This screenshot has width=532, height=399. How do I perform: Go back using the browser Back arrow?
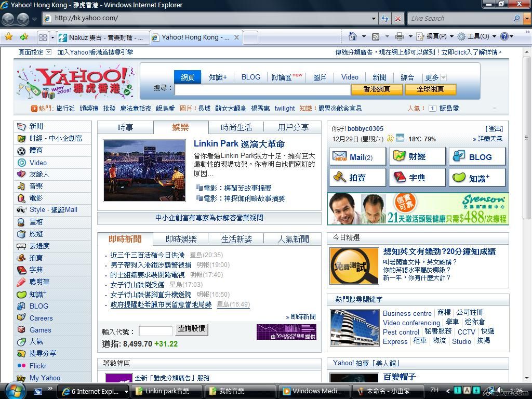pos(8,18)
